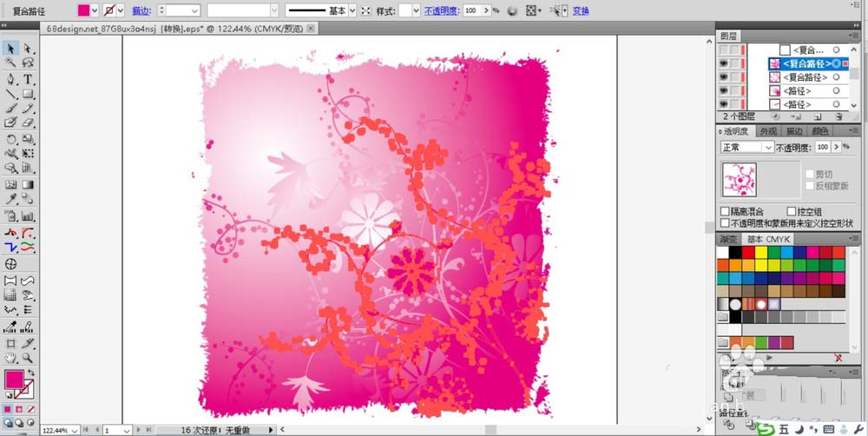868x436 pixels.
Task: Open the fill color dropdown in control bar
Action: point(95,10)
